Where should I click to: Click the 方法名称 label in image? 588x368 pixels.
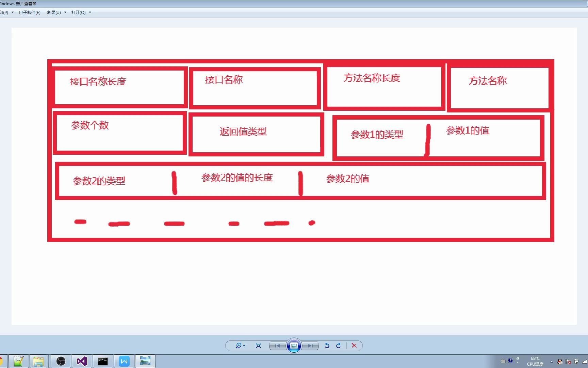pyautogui.click(x=488, y=81)
